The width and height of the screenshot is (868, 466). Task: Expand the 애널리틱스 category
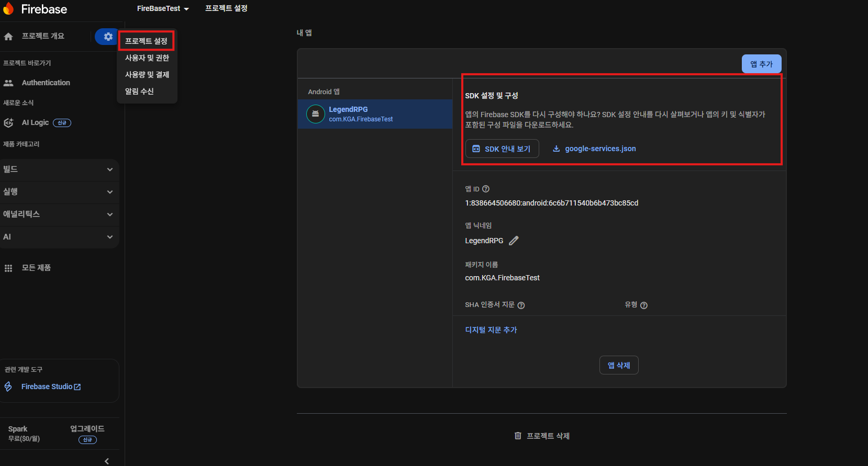[x=60, y=214]
